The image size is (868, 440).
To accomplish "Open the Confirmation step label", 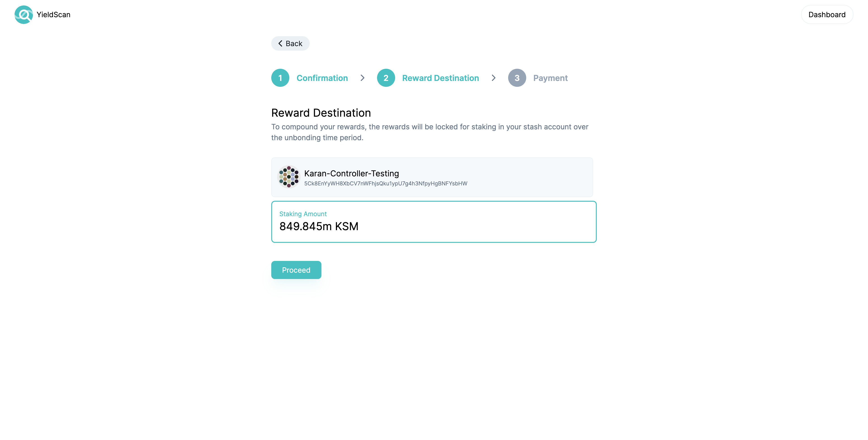I will (322, 78).
